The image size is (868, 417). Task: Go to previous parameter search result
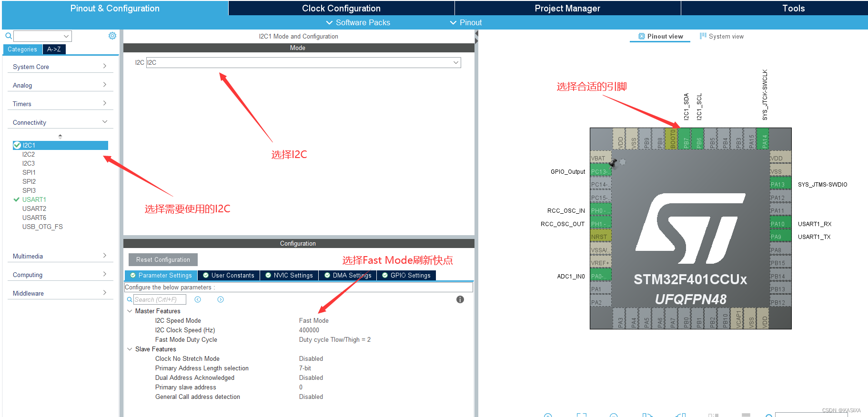(x=198, y=299)
